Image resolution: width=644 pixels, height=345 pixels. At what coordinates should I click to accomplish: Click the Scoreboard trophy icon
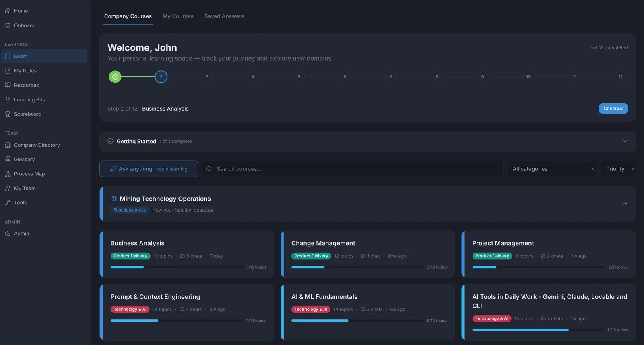[8, 114]
